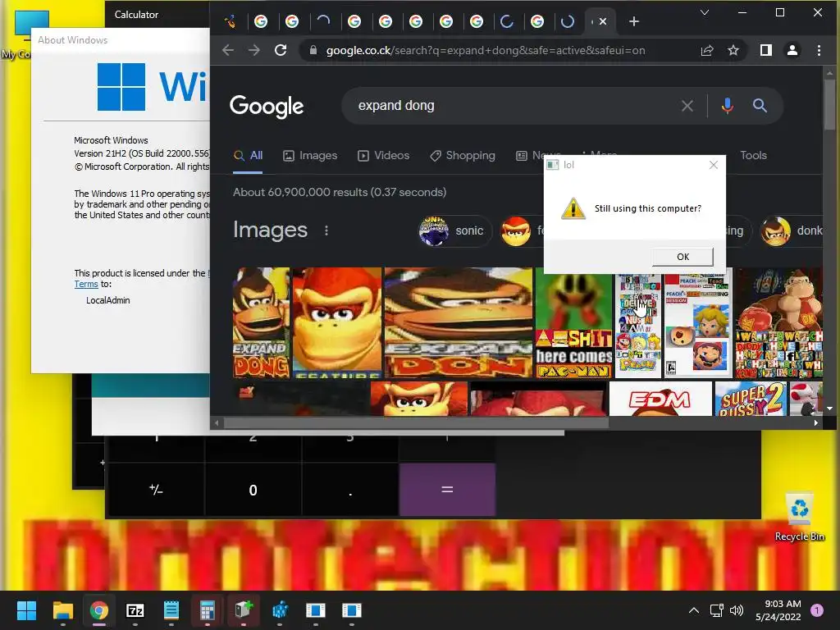840x630 pixels.
Task: Open Notepad from the taskbar
Action: click(x=171, y=610)
